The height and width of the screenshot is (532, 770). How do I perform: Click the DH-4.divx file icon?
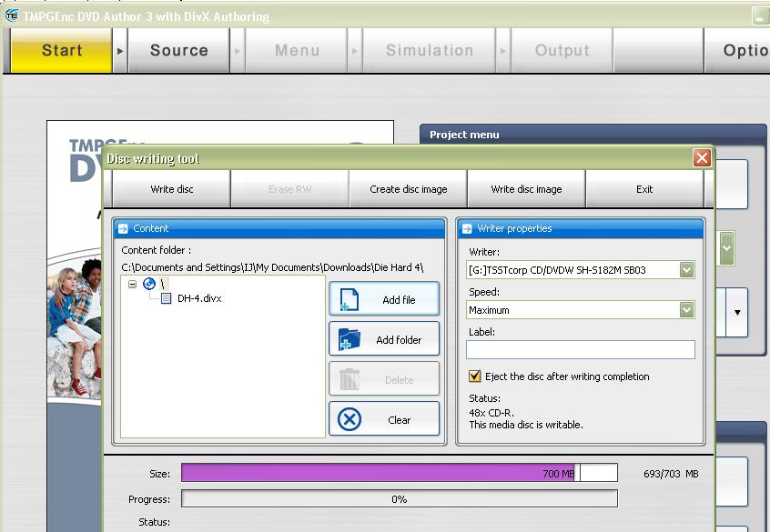[x=167, y=298]
